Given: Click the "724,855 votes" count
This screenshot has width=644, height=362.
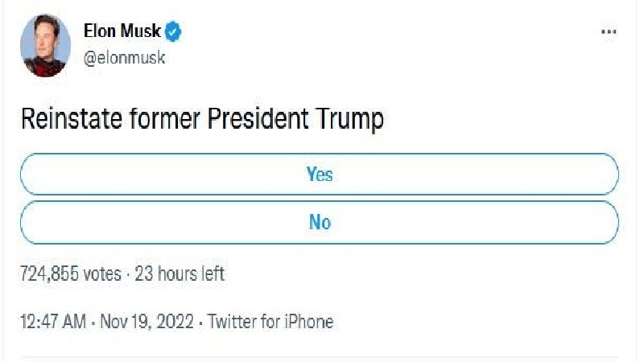Looking at the screenshot, I should click(x=70, y=274).
